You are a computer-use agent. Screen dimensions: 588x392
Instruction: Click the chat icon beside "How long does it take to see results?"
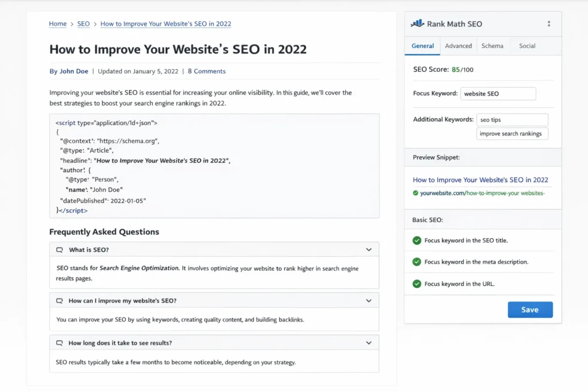pyautogui.click(x=59, y=343)
